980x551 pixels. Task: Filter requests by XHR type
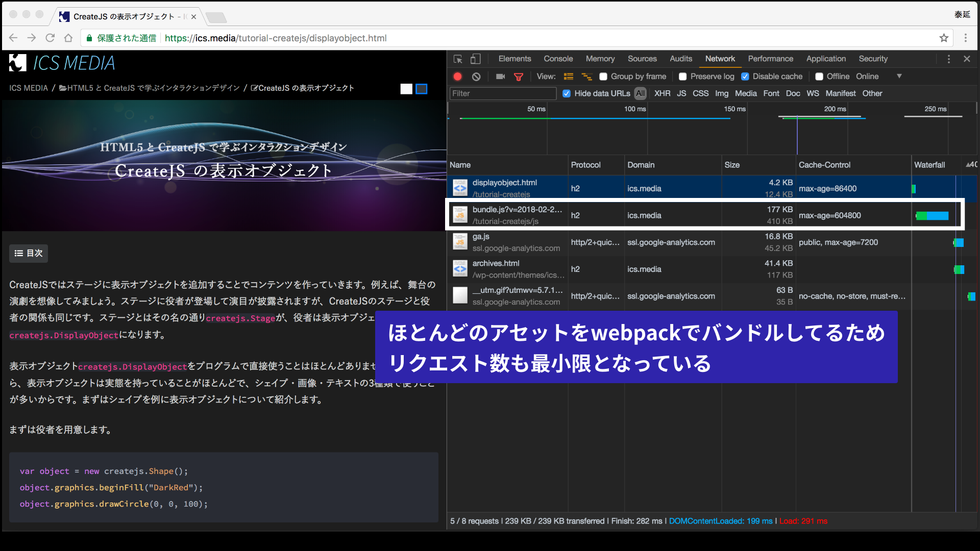pyautogui.click(x=662, y=93)
